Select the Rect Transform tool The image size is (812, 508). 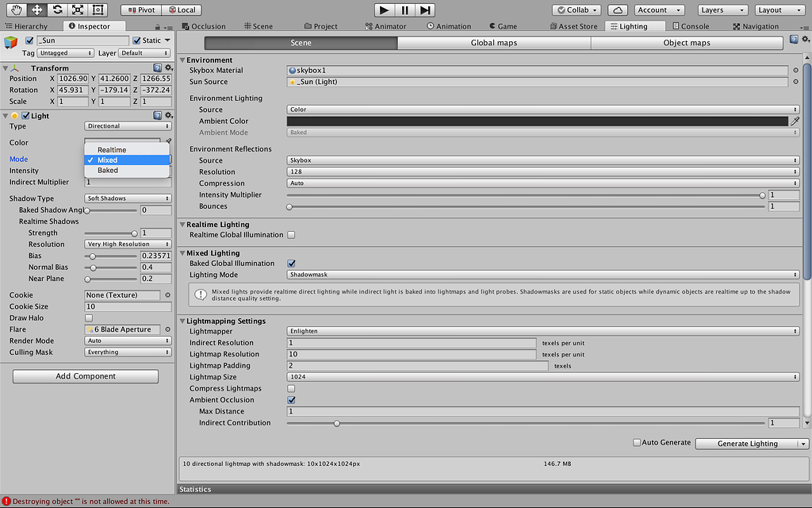click(97, 10)
